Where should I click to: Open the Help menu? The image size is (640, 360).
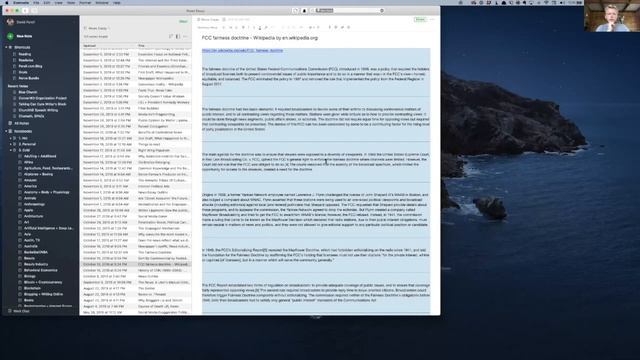click(117, 2)
